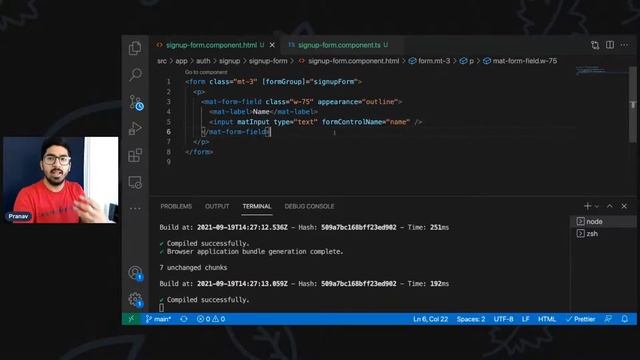This screenshot has width=640, height=360.
Task: Open remote window indicator in status bar
Action: click(x=131, y=319)
